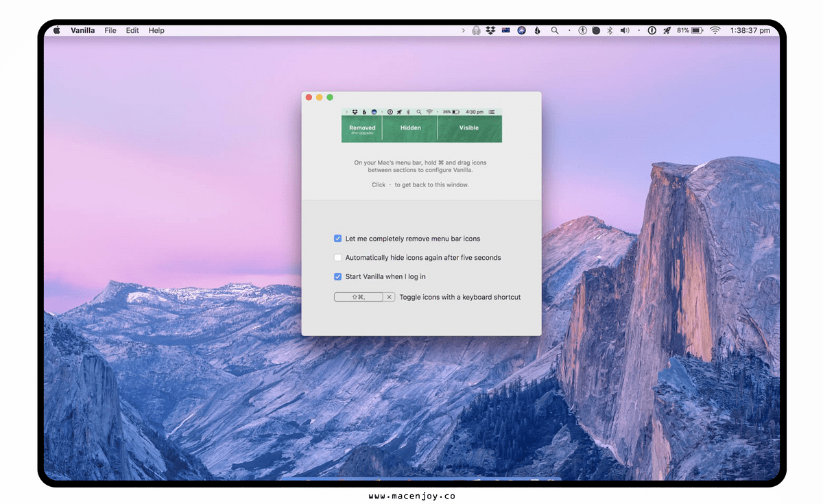Image resolution: width=823 pixels, height=504 pixels.
Task: Zoom the Vanilla window with green button
Action: [330, 97]
